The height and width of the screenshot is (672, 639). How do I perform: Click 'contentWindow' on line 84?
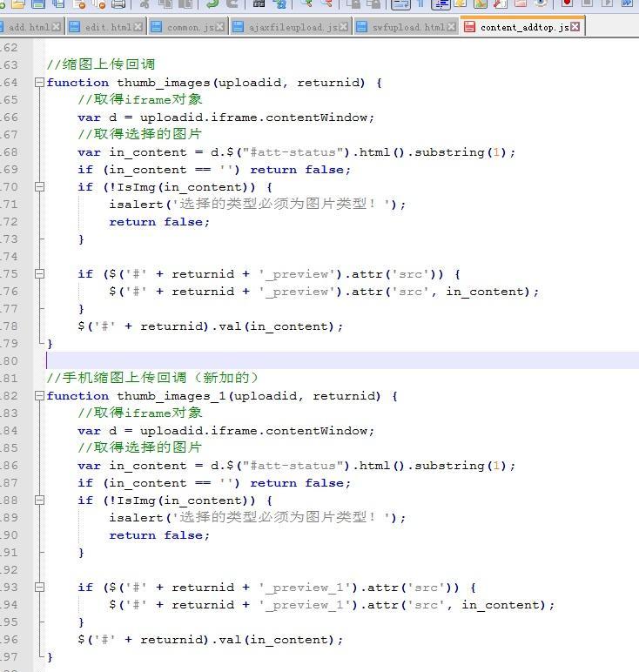[x=316, y=431]
